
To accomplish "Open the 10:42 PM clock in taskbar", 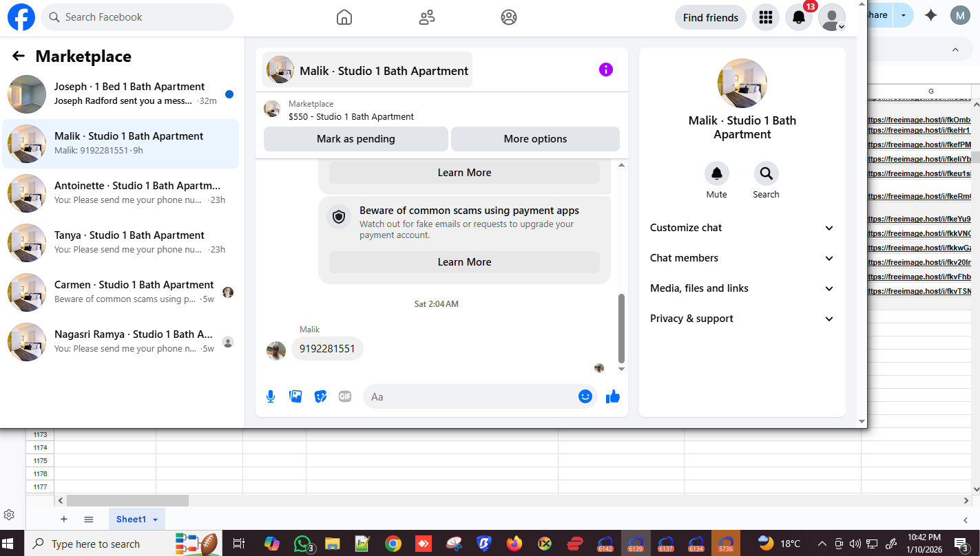I will (x=924, y=544).
